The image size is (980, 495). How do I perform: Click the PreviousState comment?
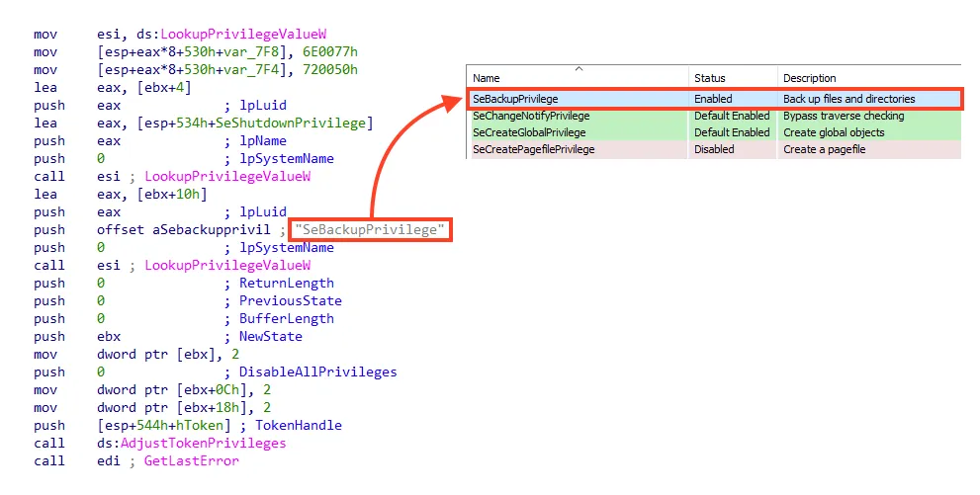point(291,301)
